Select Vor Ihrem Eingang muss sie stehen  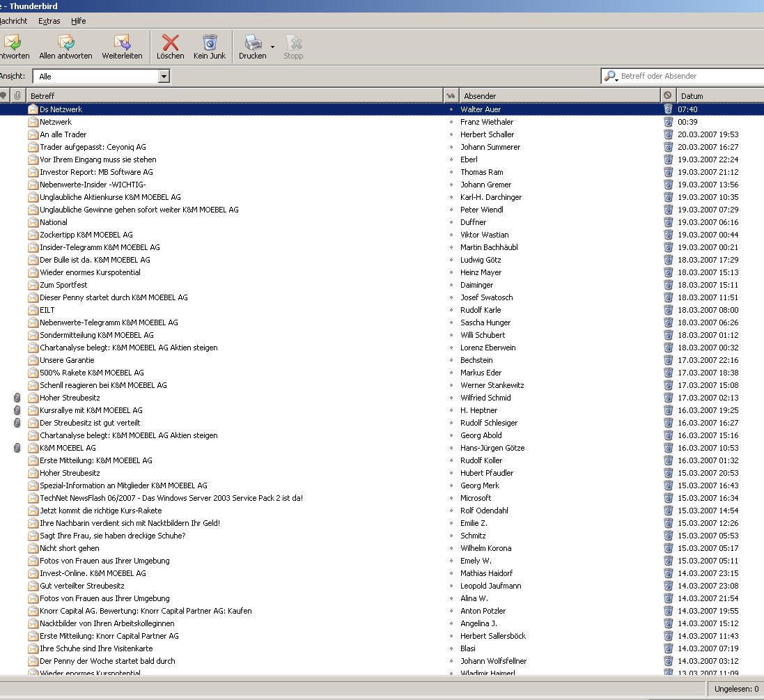pyautogui.click(x=98, y=160)
